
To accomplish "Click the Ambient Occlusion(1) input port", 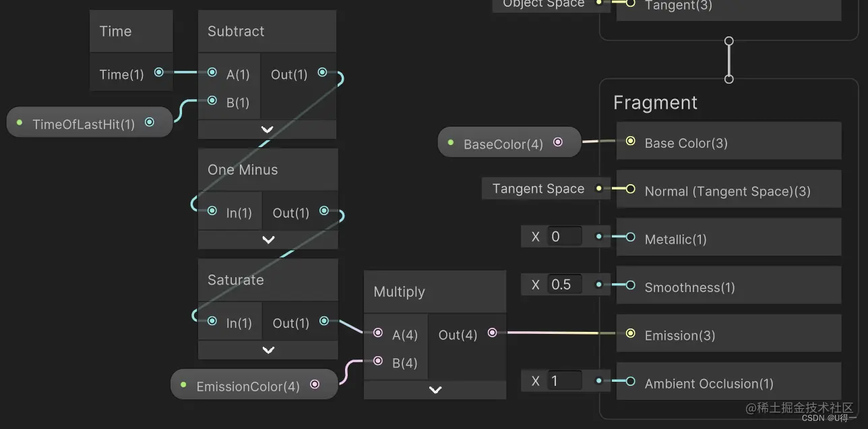I will click(x=630, y=381).
